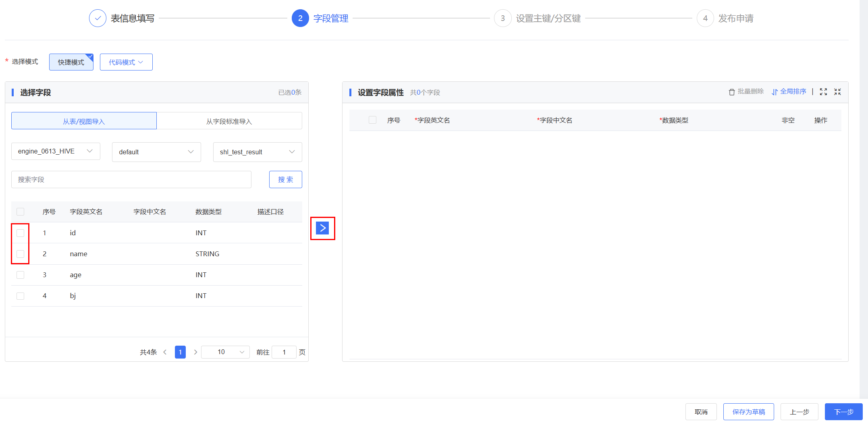Click the 表信息填写 step label
This screenshot has height=423, width=868.
pos(133,19)
